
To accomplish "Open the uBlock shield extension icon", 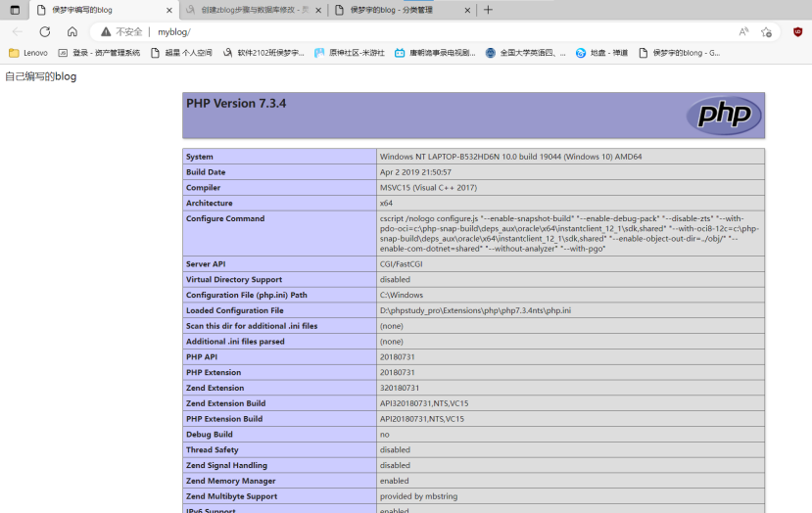I will coord(798,32).
